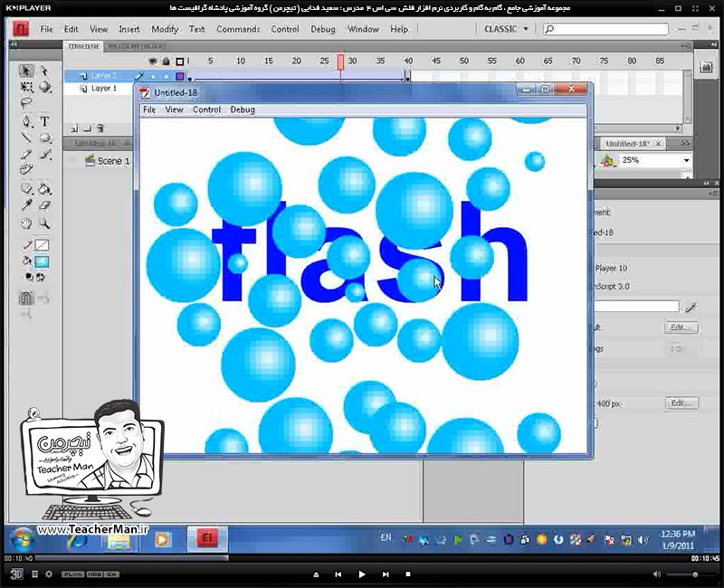Click the KMPlayer video seek bar

(x=361, y=558)
